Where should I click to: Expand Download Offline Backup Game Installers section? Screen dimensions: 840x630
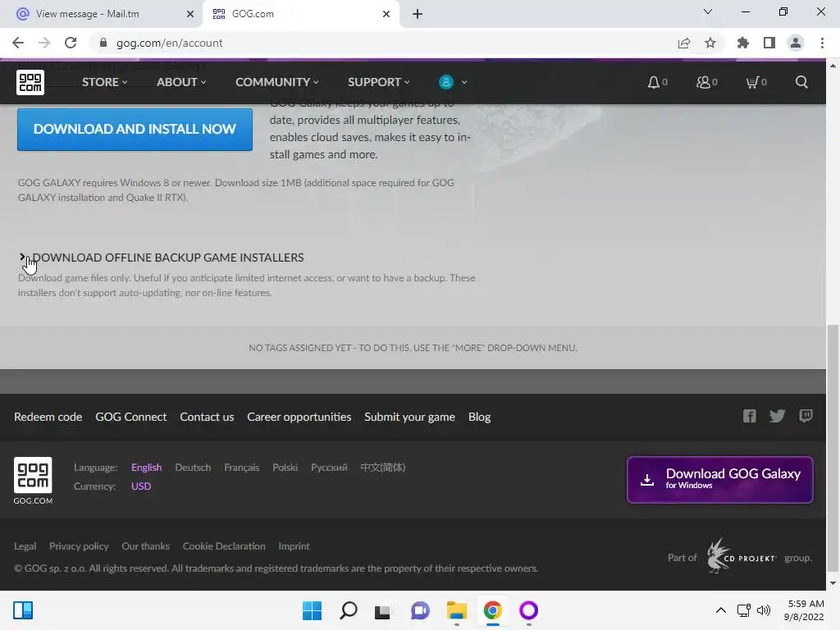[x=162, y=258]
